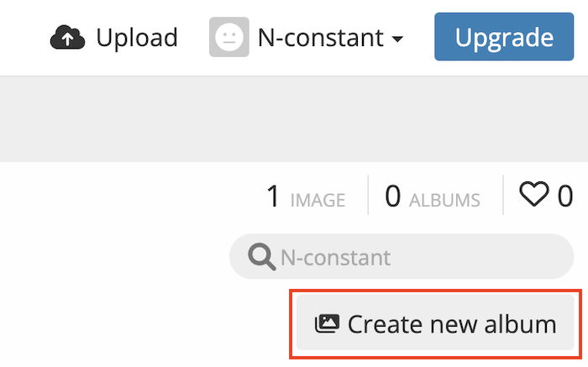Click the gray user avatar face icon
Image resolution: width=588 pixels, height=367 pixels.
(x=227, y=38)
